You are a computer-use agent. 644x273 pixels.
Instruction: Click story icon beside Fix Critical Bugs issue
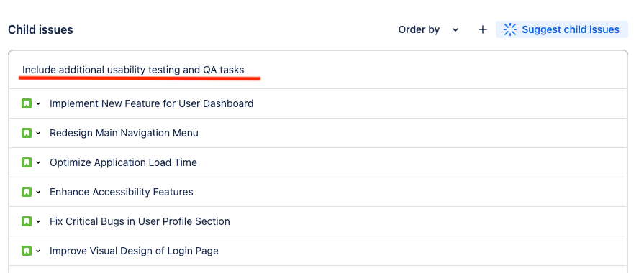click(x=27, y=221)
